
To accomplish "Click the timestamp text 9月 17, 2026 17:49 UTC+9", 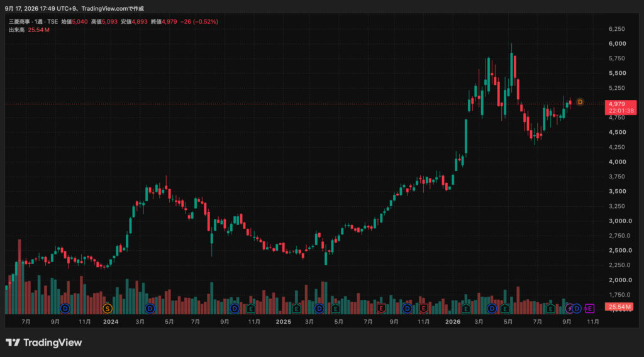I will click(41, 9).
